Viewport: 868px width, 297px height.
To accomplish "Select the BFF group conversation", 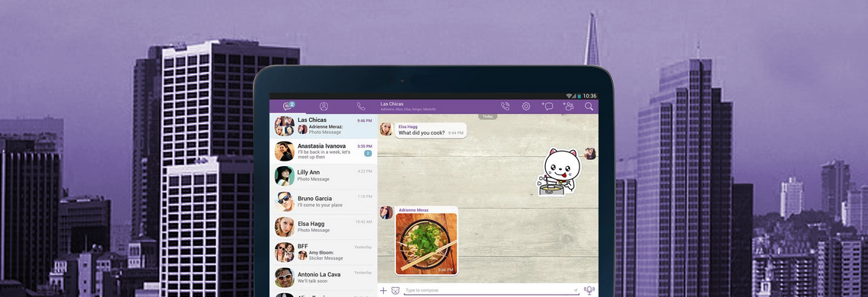I will [x=324, y=252].
